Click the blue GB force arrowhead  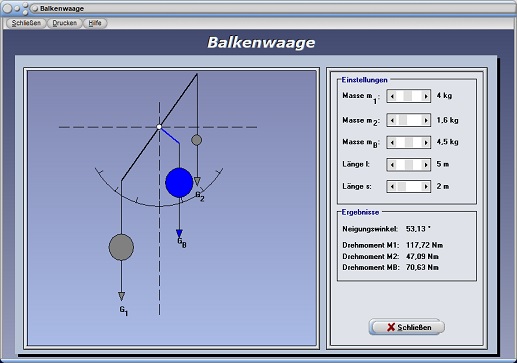(x=179, y=233)
